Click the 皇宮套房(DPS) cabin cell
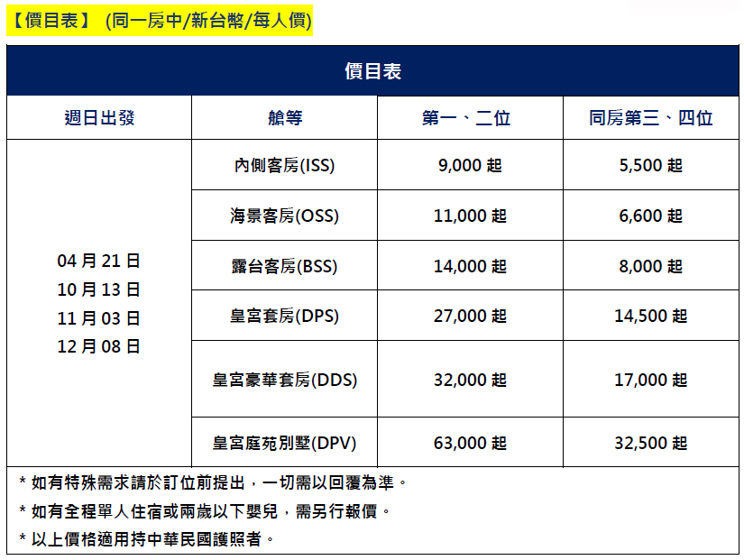The height and width of the screenshot is (560, 744). click(285, 316)
